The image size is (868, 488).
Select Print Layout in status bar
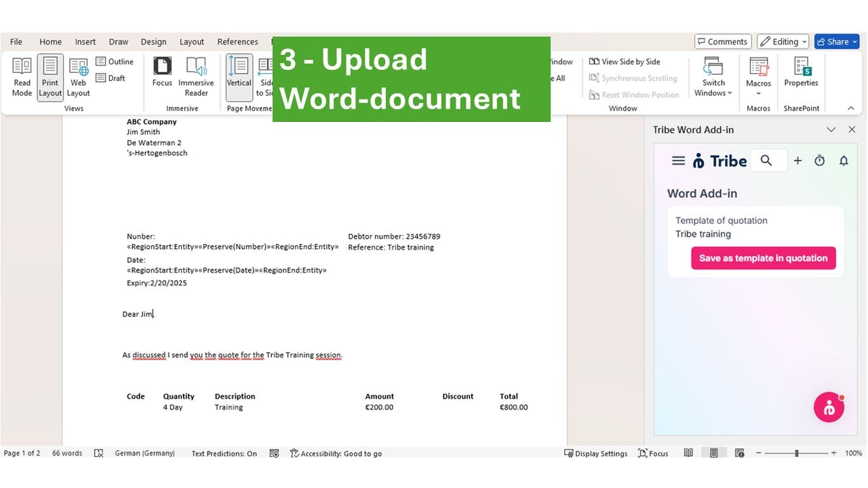click(x=714, y=453)
